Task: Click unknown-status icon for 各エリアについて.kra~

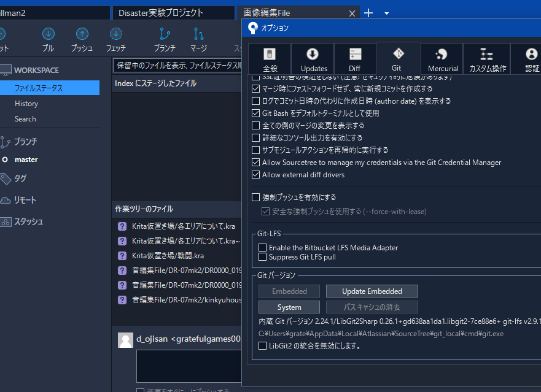Action: point(122,241)
